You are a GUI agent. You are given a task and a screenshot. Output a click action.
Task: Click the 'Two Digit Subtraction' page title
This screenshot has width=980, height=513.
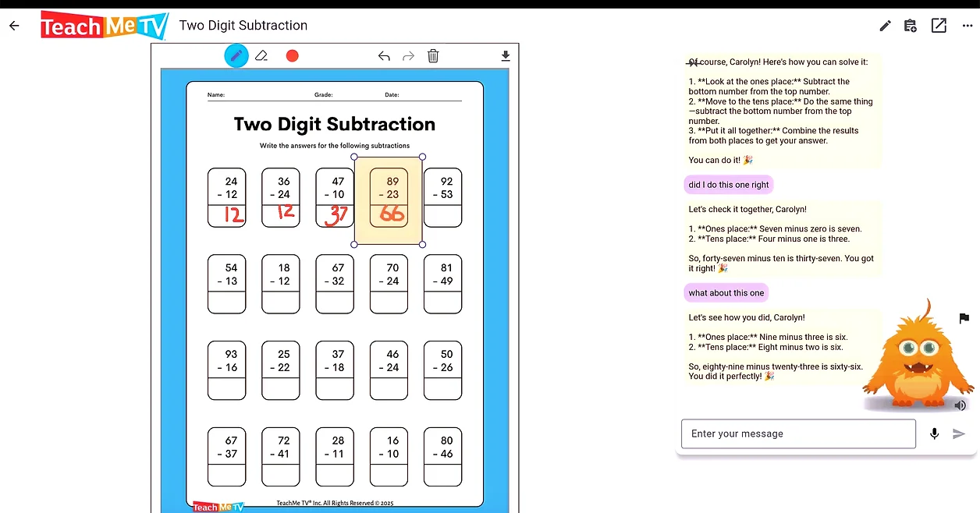point(243,26)
